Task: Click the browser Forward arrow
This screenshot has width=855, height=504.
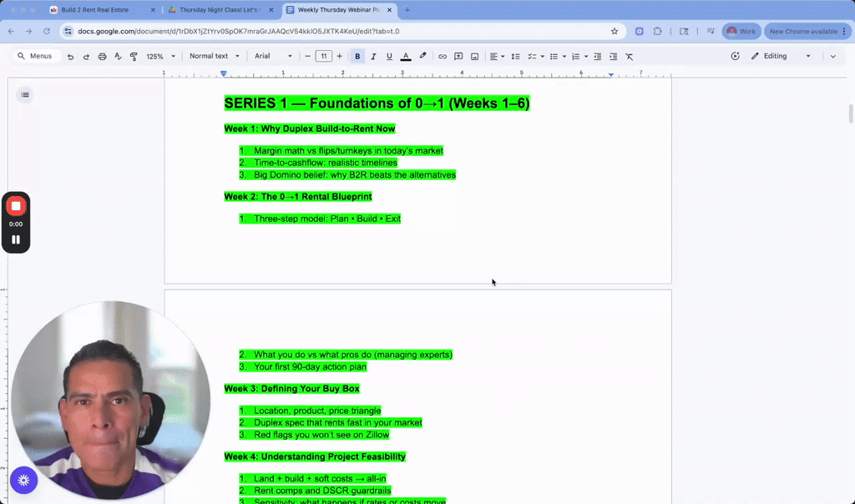Action: coord(29,31)
